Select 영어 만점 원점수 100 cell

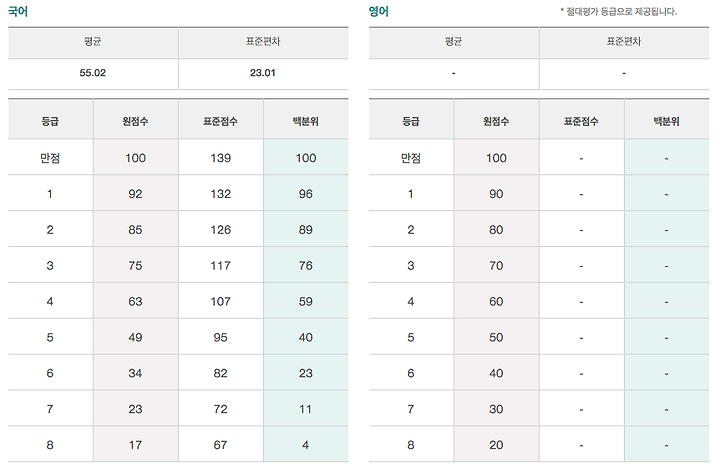[x=496, y=158]
